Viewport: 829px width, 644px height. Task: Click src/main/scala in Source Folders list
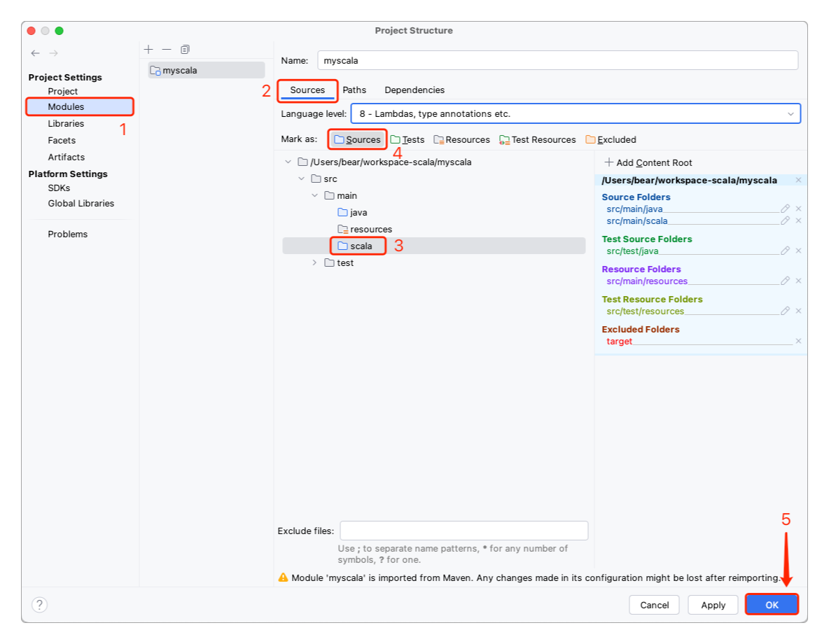coord(636,221)
